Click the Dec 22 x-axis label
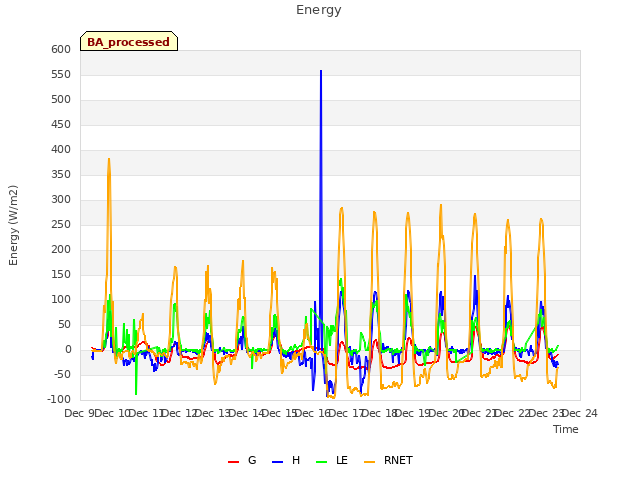The height and width of the screenshot is (480, 640). tap(513, 414)
